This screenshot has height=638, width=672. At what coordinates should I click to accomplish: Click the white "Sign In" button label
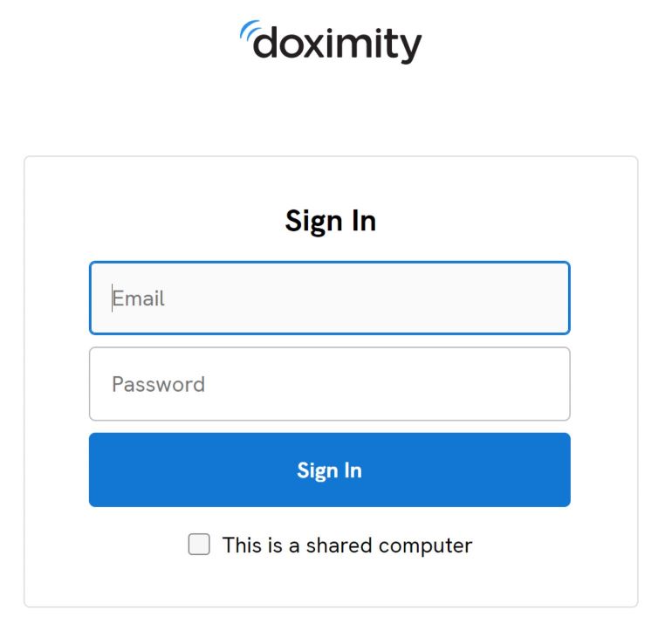click(329, 470)
